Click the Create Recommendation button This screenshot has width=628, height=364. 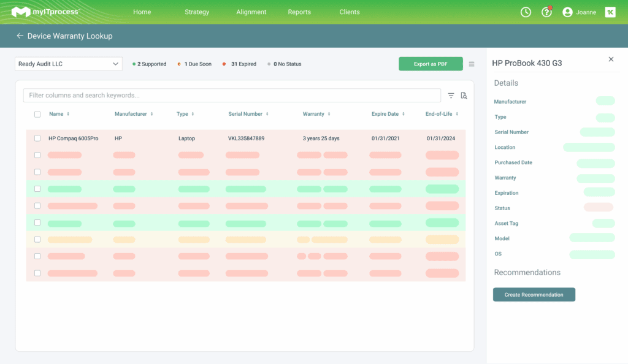[x=534, y=295]
